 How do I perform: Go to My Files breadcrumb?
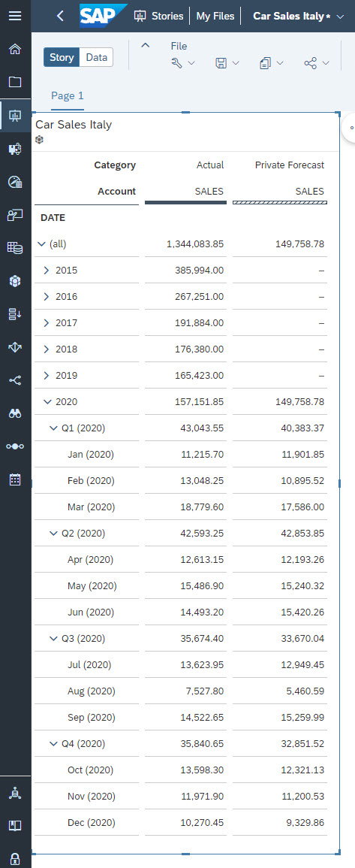click(215, 16)
